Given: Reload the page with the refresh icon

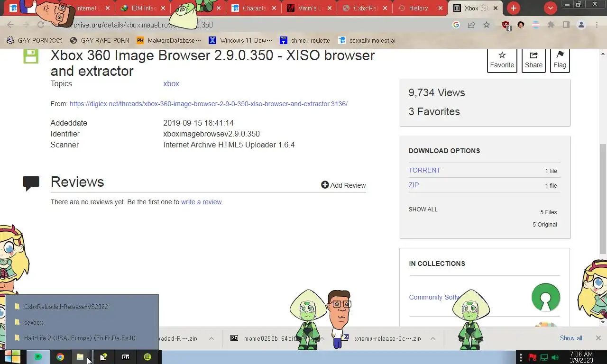Looking at the screenshot, I should [41, 25].
